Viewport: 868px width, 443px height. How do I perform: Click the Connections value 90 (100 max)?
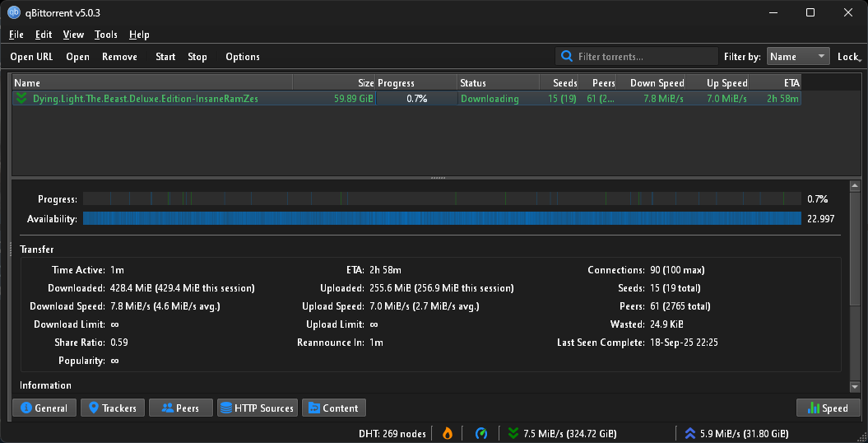coord(677,270)
